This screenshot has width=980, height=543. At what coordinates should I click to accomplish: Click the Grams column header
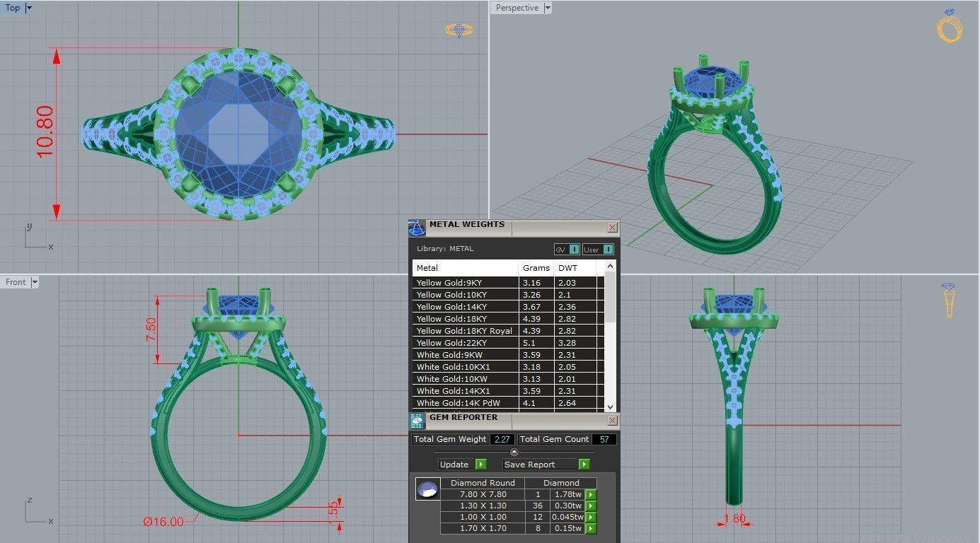click(x=536, y=268)
